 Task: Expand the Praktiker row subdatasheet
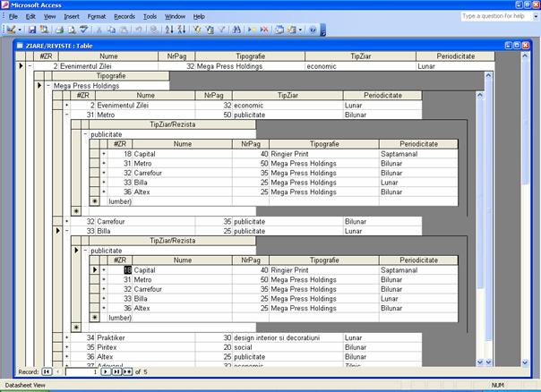click(x=66, y=337)
